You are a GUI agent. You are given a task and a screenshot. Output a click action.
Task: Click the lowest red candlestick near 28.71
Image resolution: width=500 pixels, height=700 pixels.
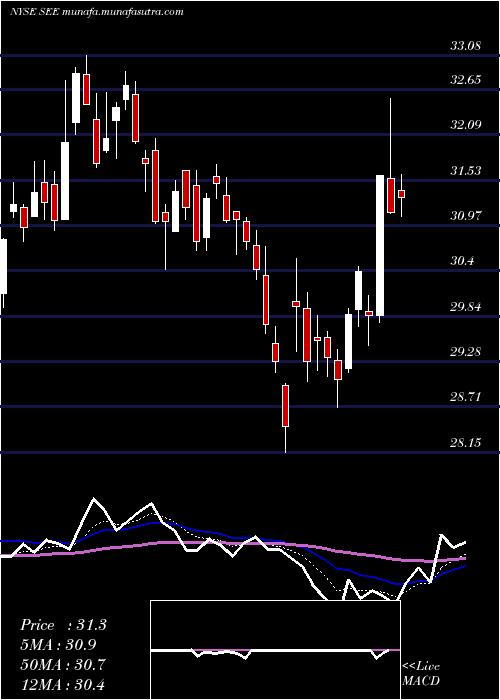point(285,406)
